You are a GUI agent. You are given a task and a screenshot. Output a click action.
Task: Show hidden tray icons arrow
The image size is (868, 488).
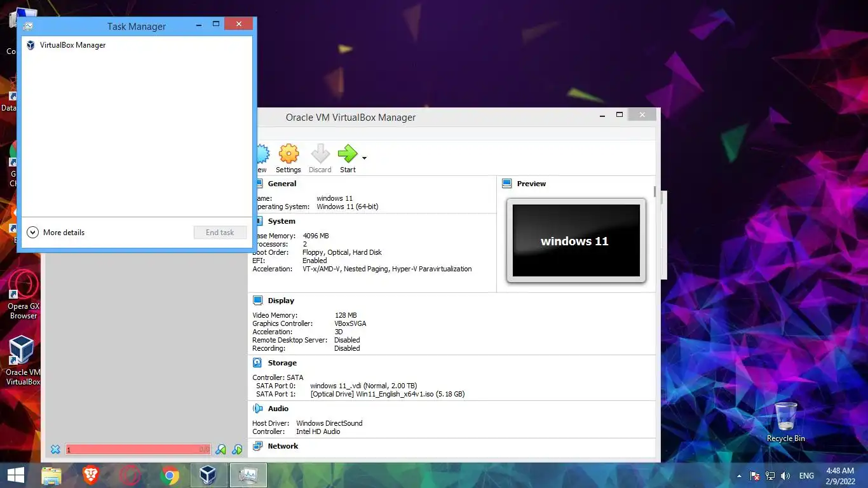pos(739,476)
